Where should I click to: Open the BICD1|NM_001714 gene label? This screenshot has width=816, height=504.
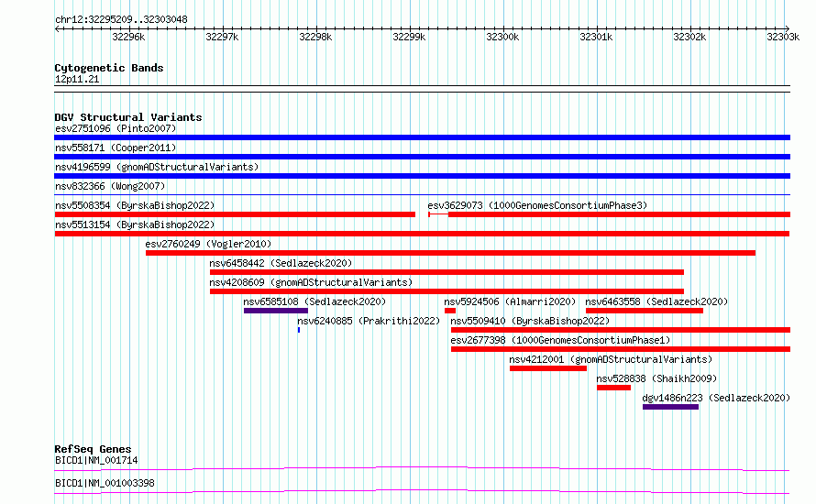[96, 460]
